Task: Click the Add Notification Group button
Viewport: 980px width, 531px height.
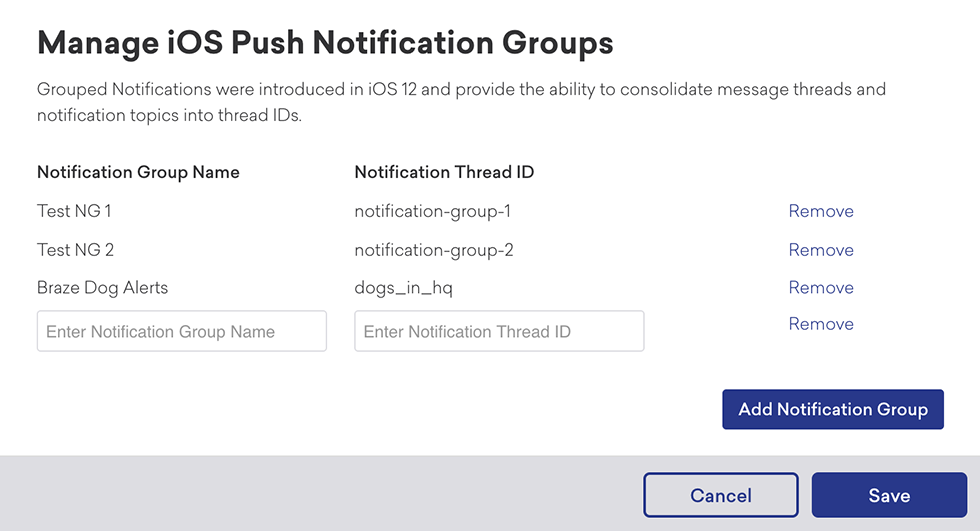Action: click(832, 409)
